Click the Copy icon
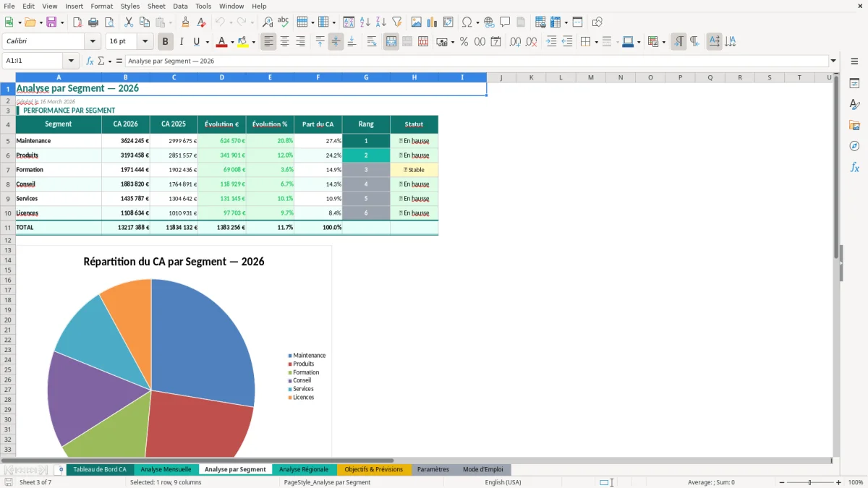 [145, 22]
